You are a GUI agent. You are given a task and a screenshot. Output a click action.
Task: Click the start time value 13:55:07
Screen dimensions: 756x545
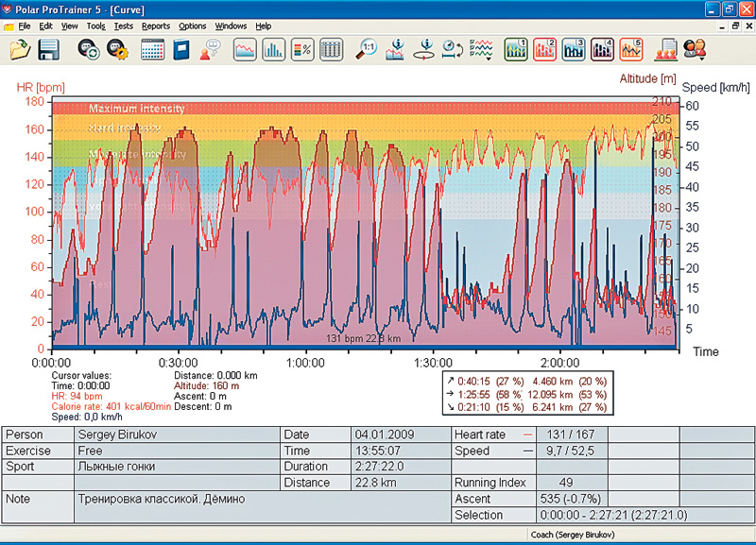click(401, 451)
